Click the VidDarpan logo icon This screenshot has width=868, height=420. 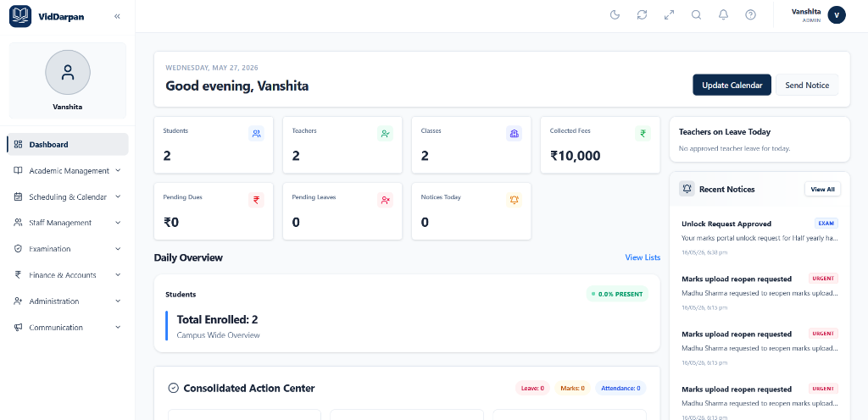point(20,16)
